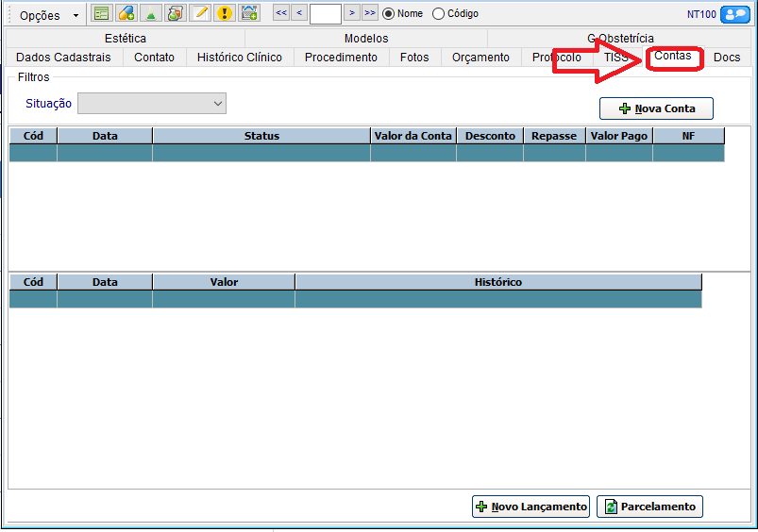Image resolution: width=758 pixels, height=532 pixels.
Task: Switch to the Histórico Clínico tab
Action: [x=239, y=58]
